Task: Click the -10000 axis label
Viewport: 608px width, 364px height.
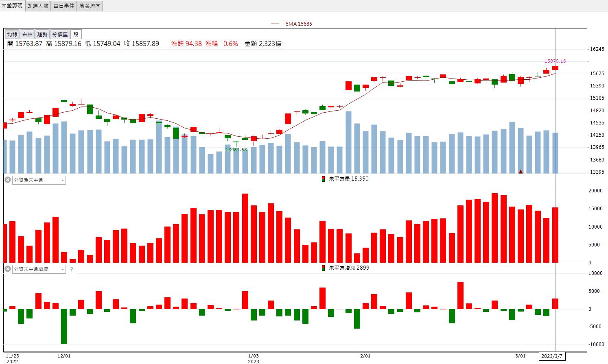Action: pyautogui.click(x=595, y=344)
